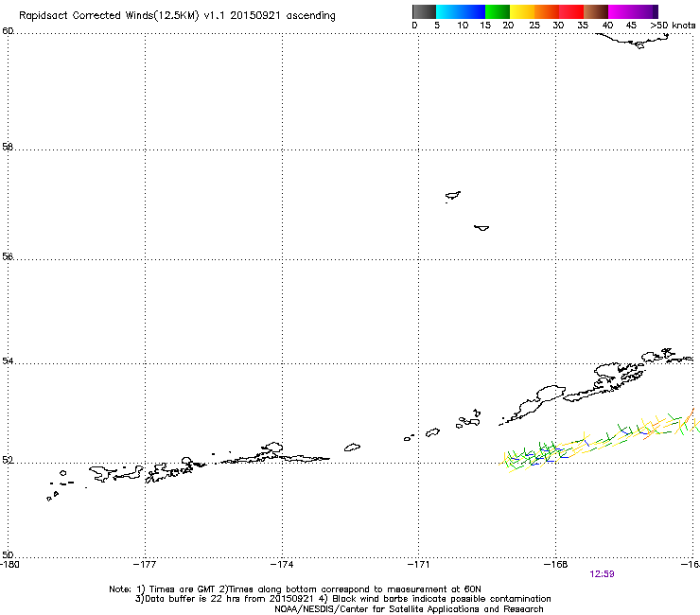Click the dark purple 45-50 knots legend segment
The height and width of the screenshot is (615, 700).
645,11
